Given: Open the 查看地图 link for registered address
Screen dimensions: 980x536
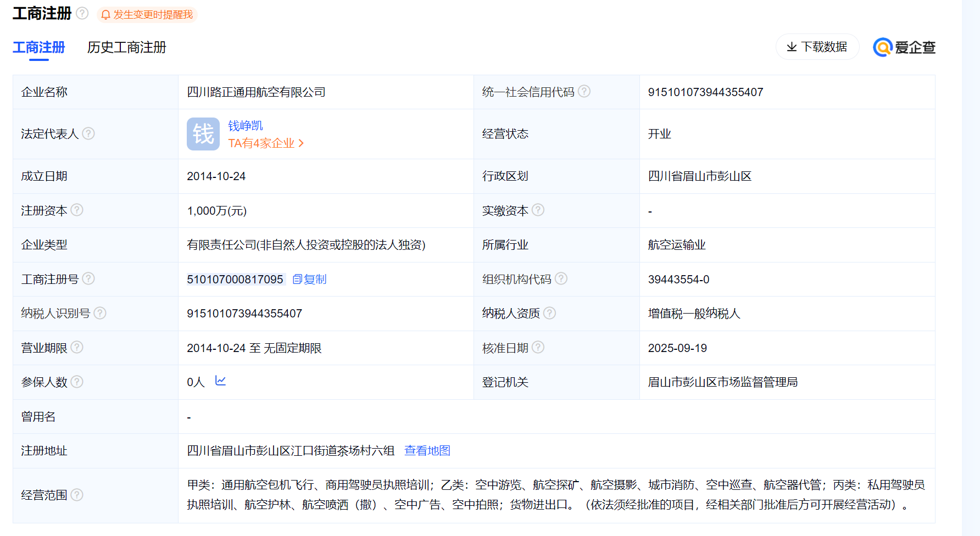Looking at the screenshot, I should 427,450.
